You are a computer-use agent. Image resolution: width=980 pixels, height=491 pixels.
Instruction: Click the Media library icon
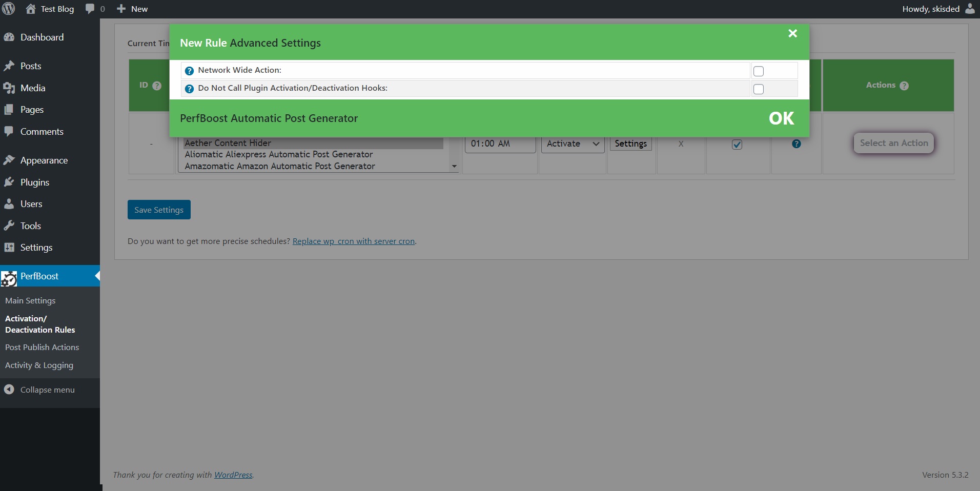tap(9, 88)
